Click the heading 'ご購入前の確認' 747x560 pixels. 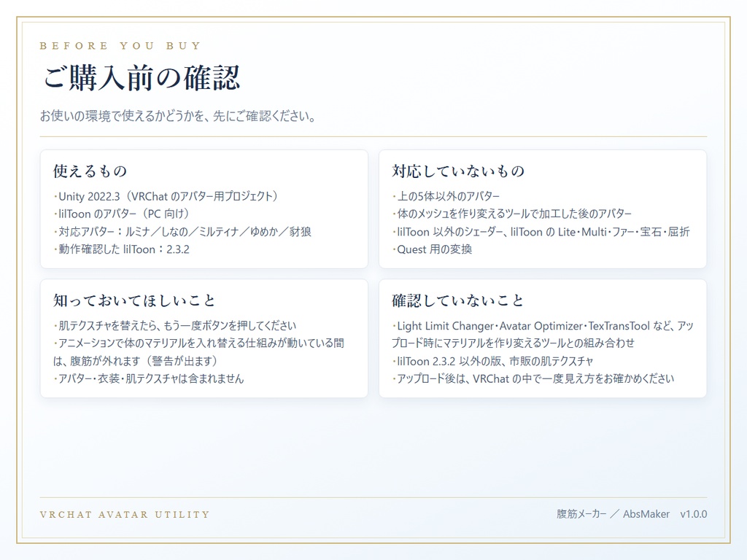(142, 77)
